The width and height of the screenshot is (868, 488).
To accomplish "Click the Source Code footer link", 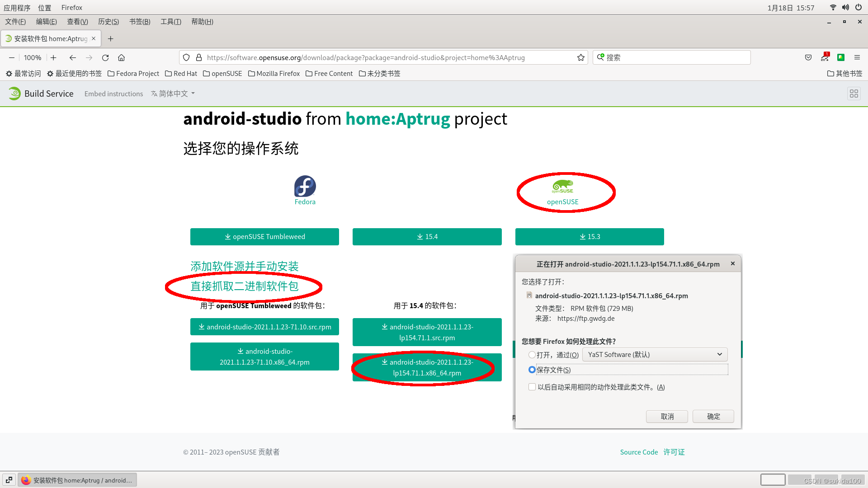I will [639, 452].
